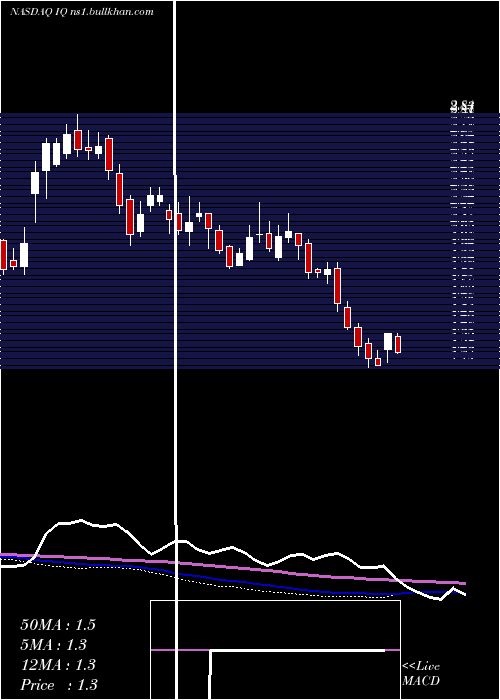This screenshot has height=700, width=500.
Task: Click the NASDAQ IQ ns1.bullkhan.com title
Action: 82,12
